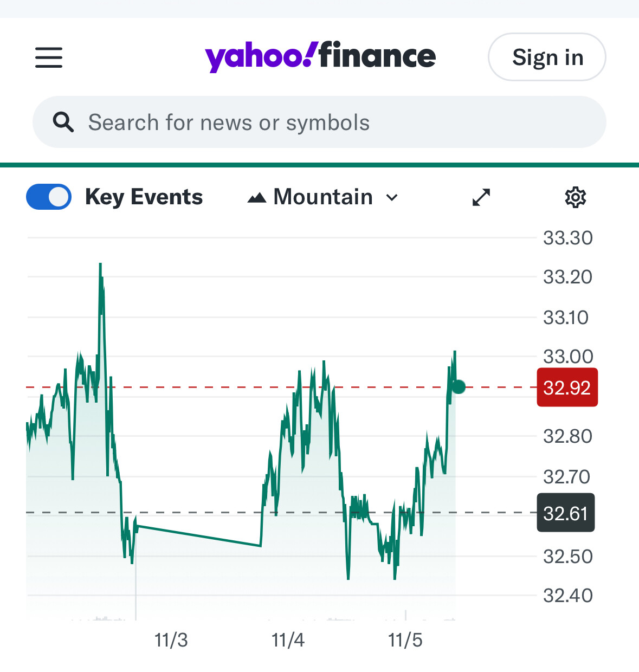Screen dimensions: 639x672
Task: Click the mountain chart type icon
Action: coord(257,198)
